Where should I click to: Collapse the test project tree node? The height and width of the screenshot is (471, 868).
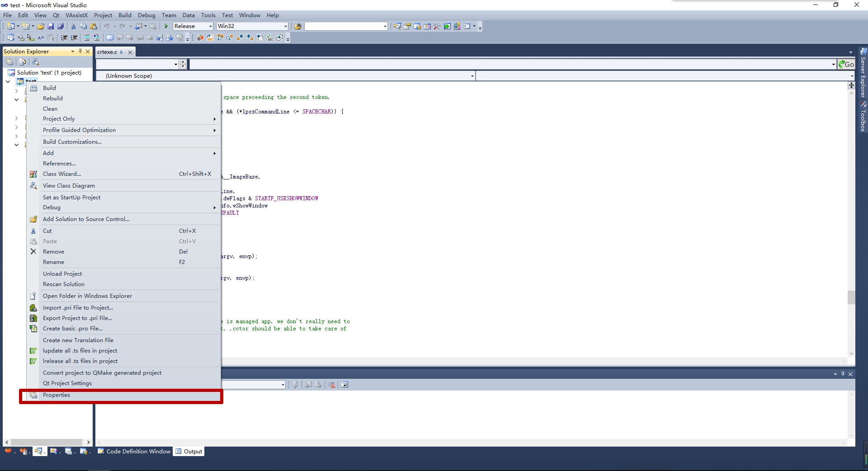[8, 82]
